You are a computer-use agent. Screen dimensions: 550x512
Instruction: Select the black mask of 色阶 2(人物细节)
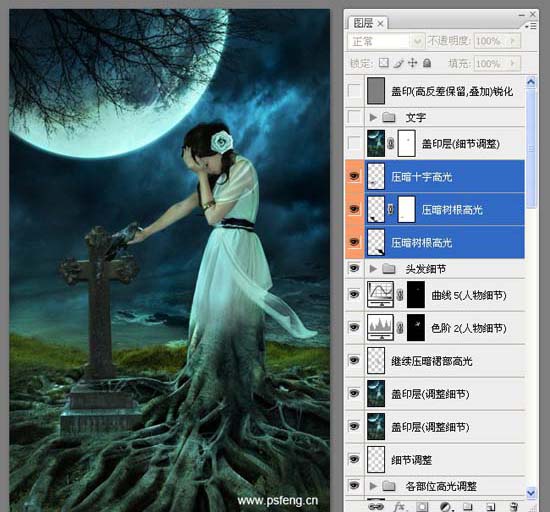pos(416,328)
